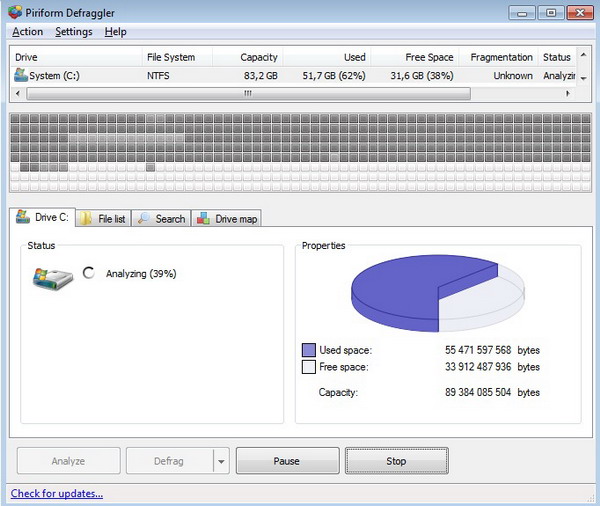600x506 pixels.
Task: Close the Defraggler window
Action: (x=580, y=13)
